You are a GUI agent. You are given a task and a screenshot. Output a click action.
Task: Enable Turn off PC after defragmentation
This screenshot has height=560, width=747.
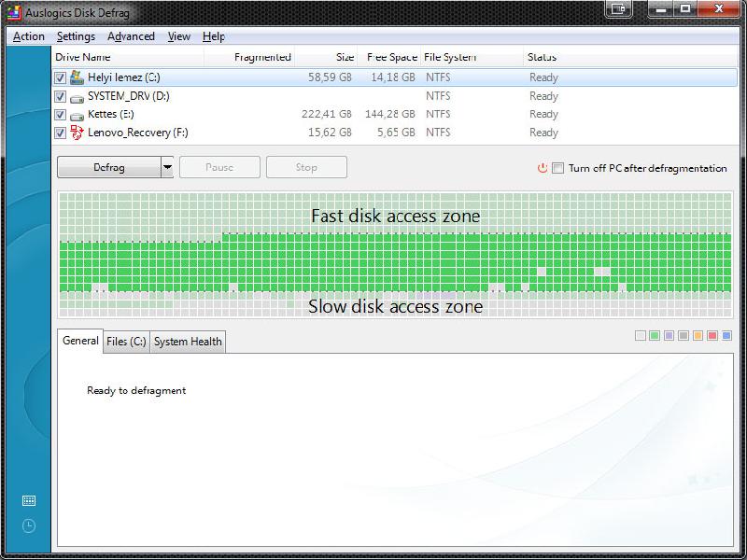[x=557, y=168]
